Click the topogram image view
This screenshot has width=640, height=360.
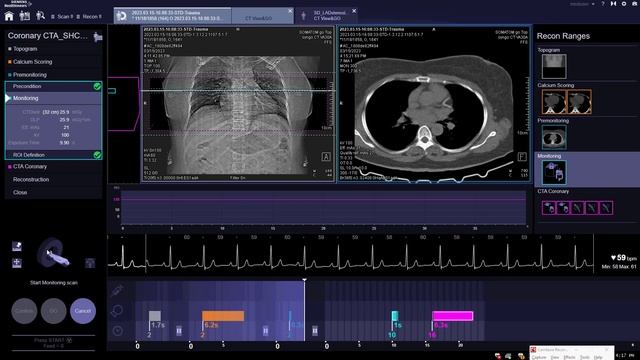click(238, 104)
